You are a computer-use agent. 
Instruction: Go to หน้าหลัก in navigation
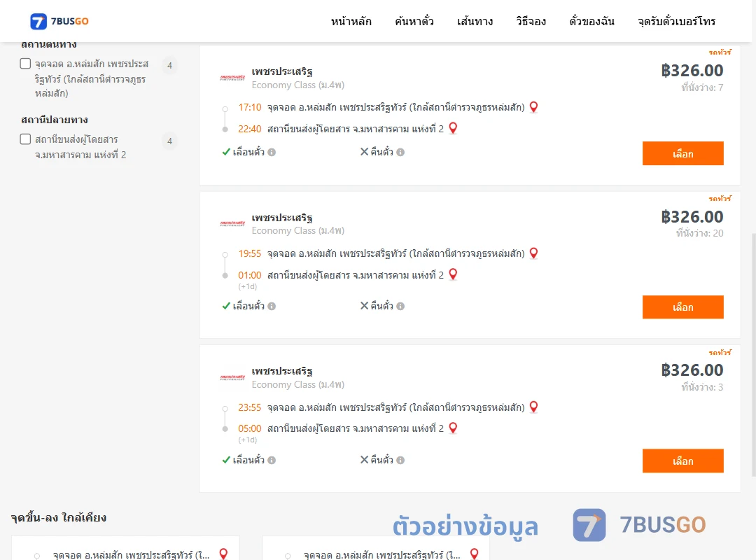351,22
